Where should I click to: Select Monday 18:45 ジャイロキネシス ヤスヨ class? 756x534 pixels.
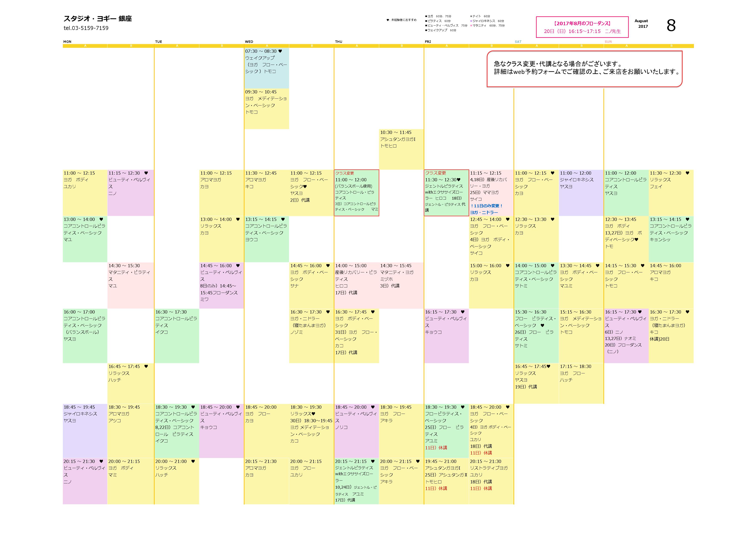(x=85, y=431)
